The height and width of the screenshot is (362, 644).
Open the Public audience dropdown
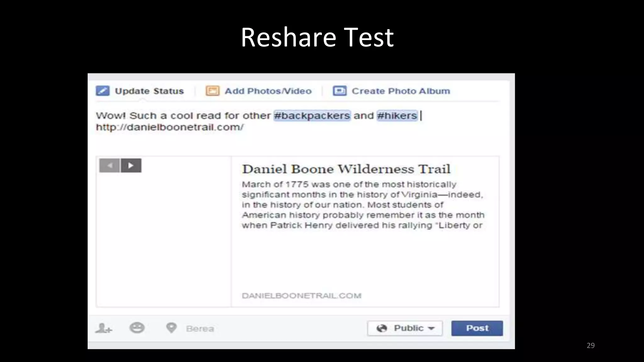pos(405,328)
